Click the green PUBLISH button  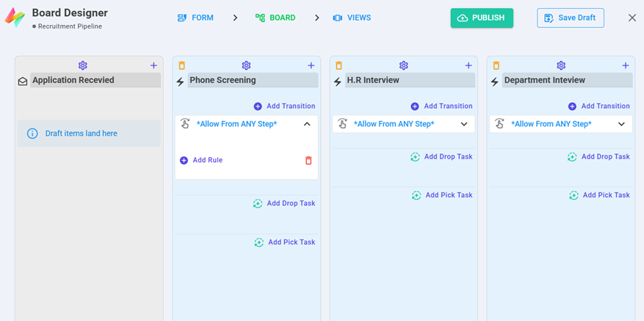[482, 18]
